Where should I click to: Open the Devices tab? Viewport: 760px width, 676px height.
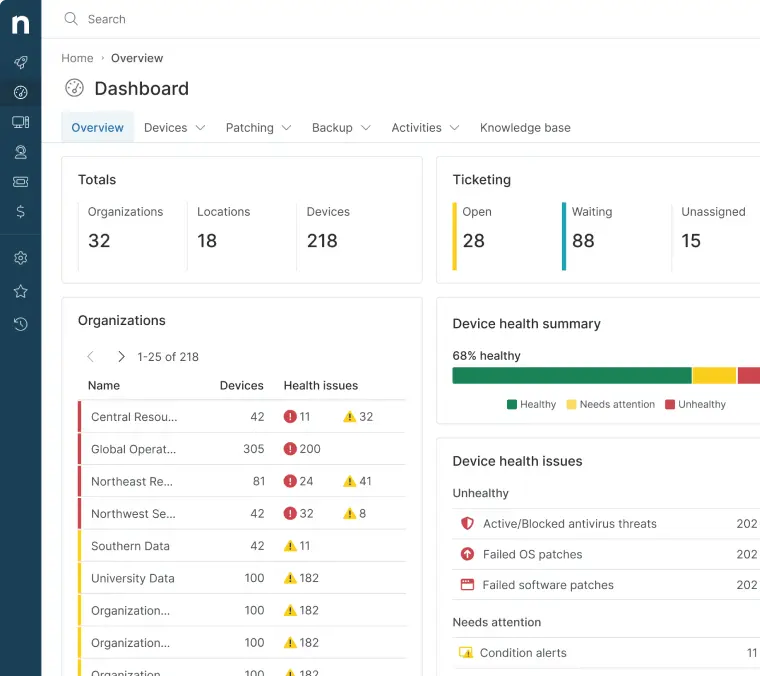tap(165, 127)
